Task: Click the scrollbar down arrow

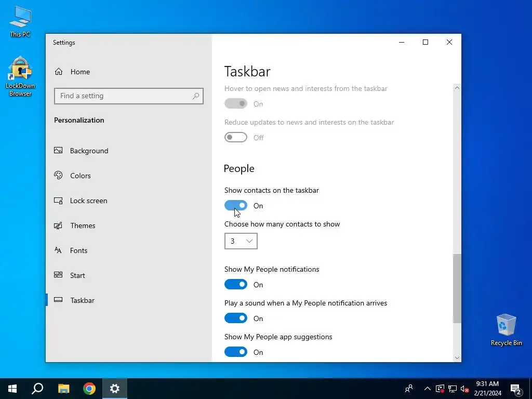Action: click(457, 357)
